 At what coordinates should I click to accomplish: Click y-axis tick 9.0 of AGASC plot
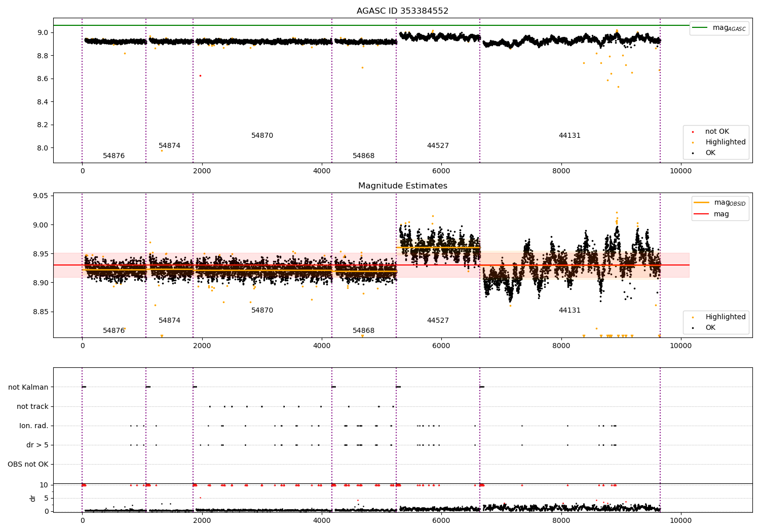[x=43, y=32]
